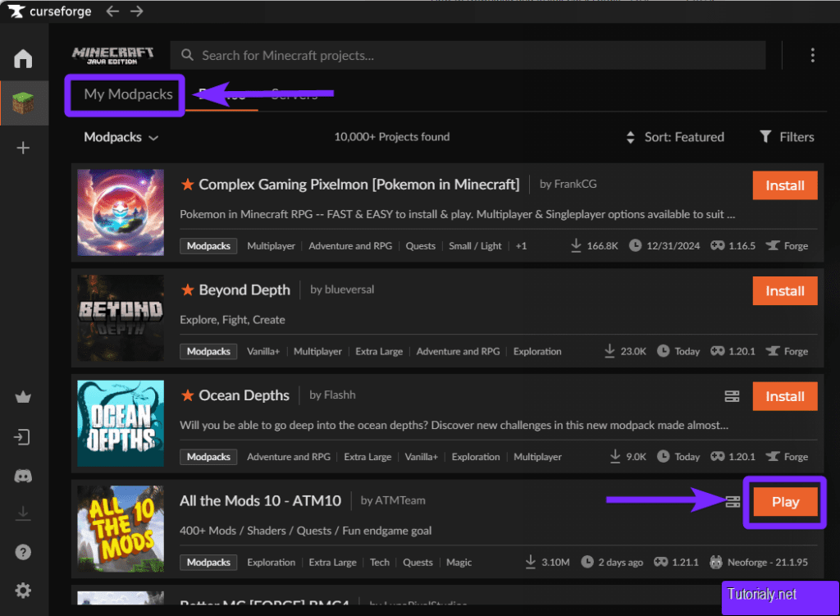Click the sign-in door icon in sidebar
This screenshot has height=616, width=840.
pos(22,437)
